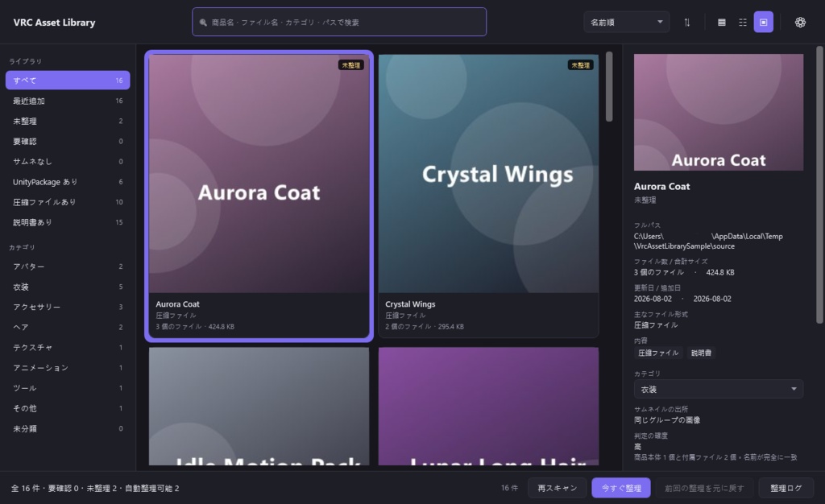Click the search field for product names
Viewport: 825px width, 504px height.
339,22
